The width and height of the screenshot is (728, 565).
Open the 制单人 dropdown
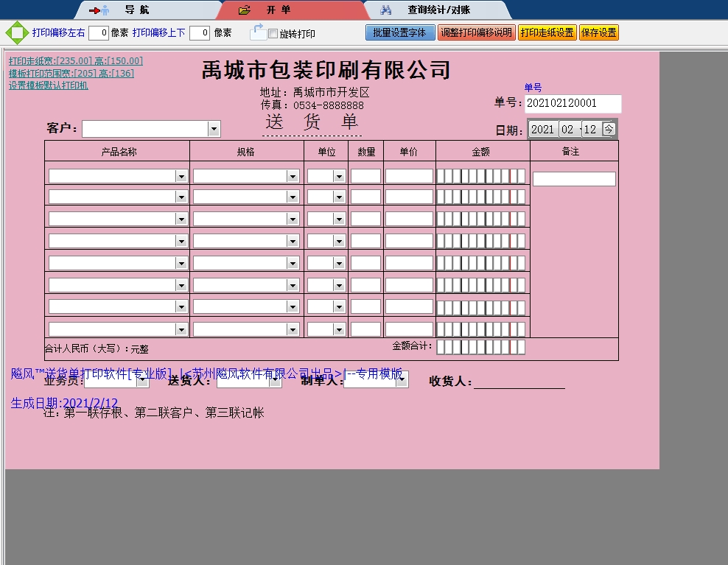tap(402, 380)
